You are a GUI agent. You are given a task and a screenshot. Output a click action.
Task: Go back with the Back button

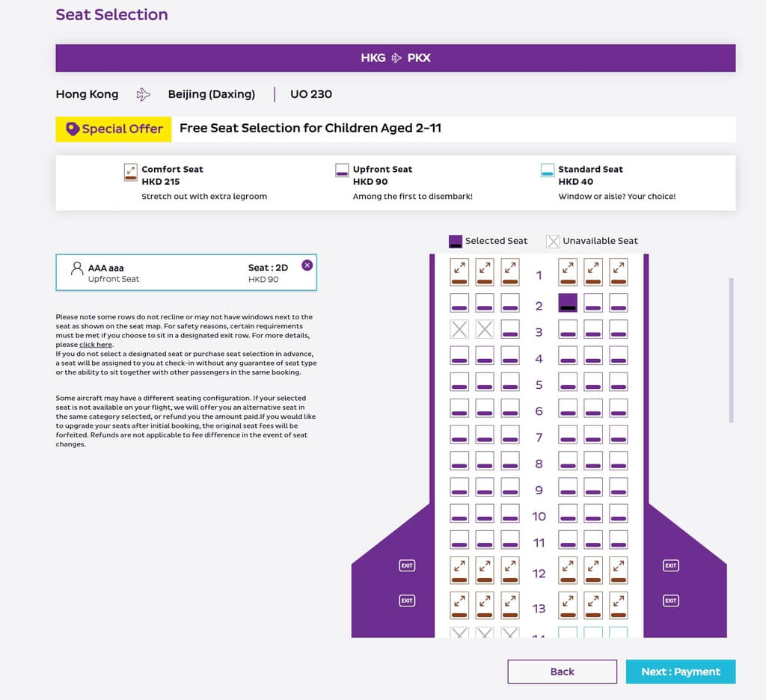click(562, 672)
